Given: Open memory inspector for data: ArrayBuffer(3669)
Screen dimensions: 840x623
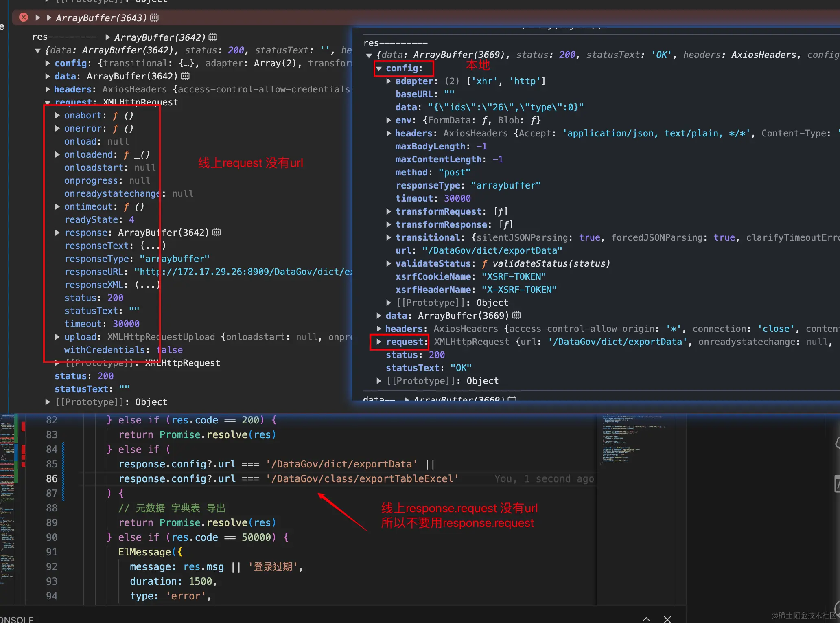Looking at the screenshot, I should tap(516, 316).
